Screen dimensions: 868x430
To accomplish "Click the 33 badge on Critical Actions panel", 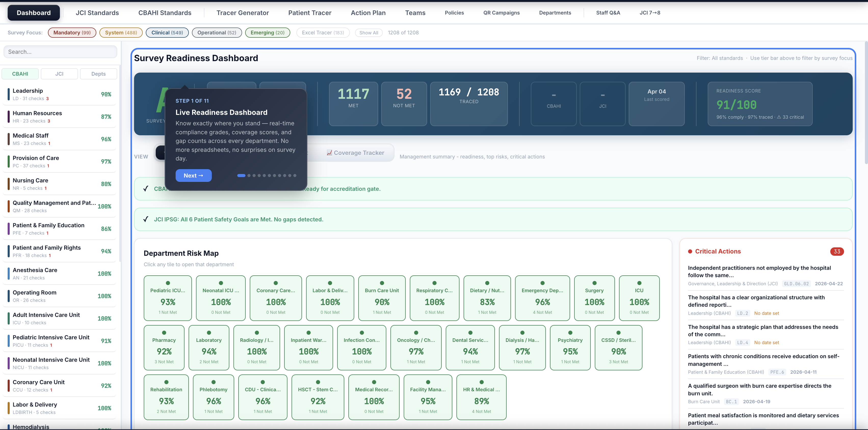I will [x=837, y=251].
